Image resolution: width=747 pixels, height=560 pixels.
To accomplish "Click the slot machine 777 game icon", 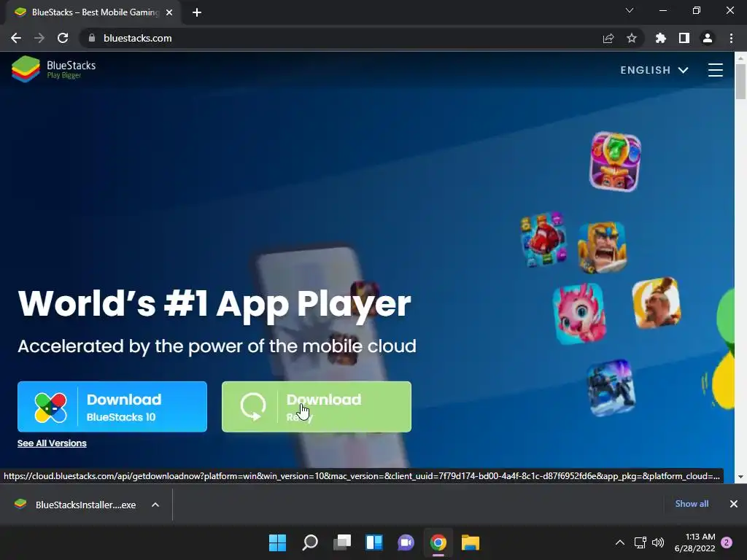I will click(615, 161).
